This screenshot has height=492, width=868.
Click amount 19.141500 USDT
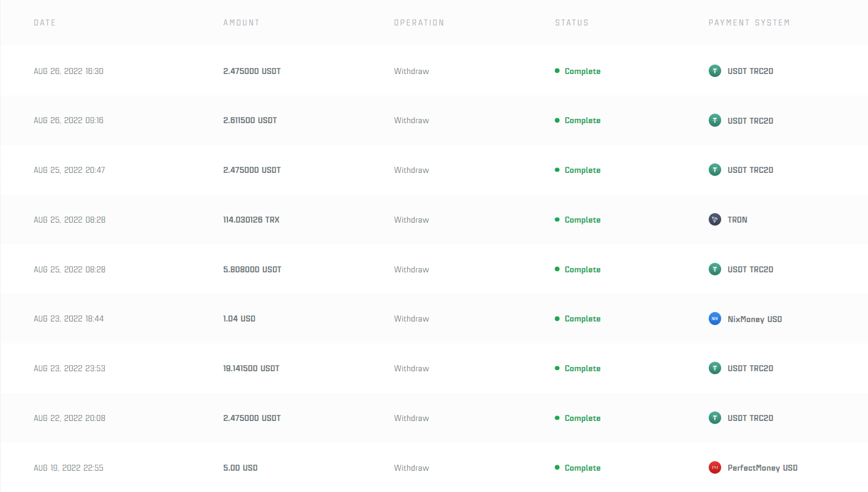[251, 368]
